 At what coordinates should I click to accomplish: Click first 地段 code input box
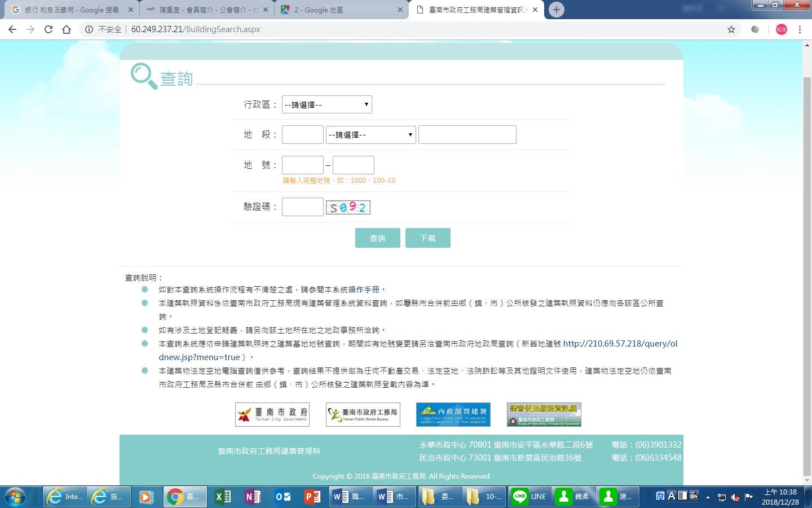click(x=303, y=134)
